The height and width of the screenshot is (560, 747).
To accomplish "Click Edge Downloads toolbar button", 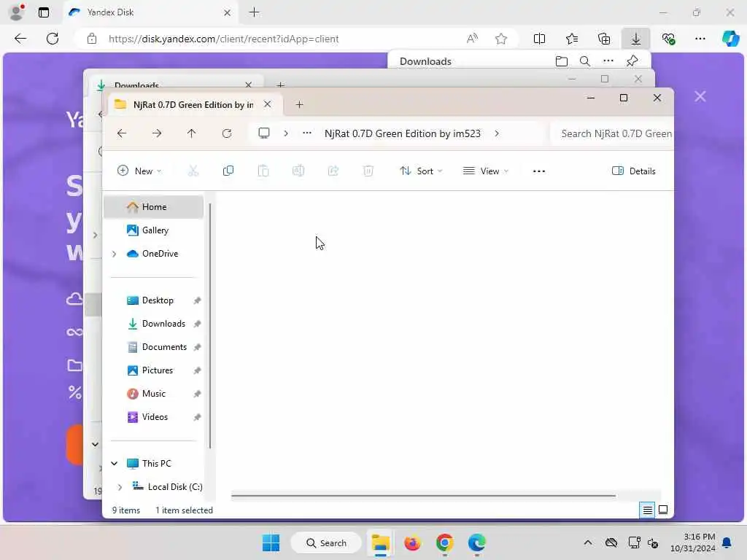I will tap(636, 39).
